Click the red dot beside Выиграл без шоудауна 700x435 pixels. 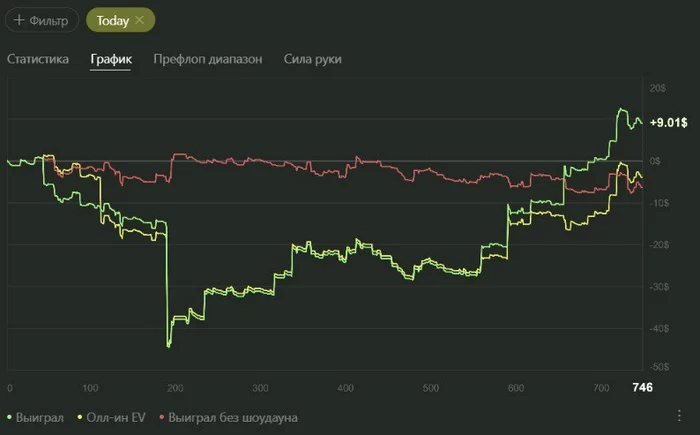point(160,417)
